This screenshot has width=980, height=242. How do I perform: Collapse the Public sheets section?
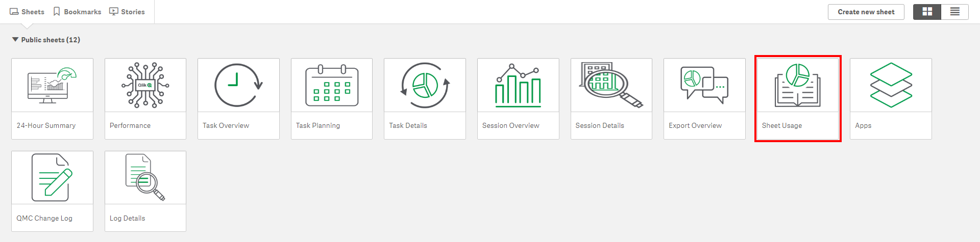tap(15, 40)
